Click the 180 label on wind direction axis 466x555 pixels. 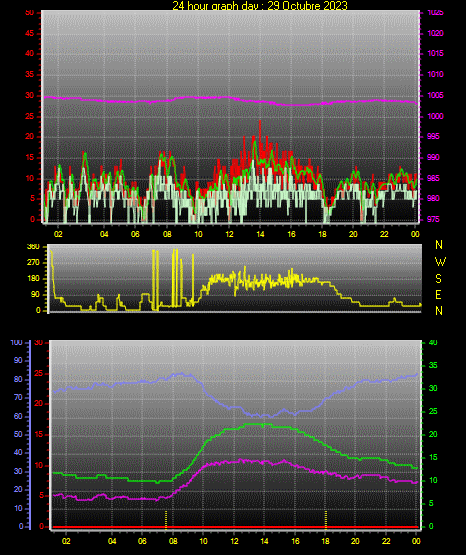(34, 279)
